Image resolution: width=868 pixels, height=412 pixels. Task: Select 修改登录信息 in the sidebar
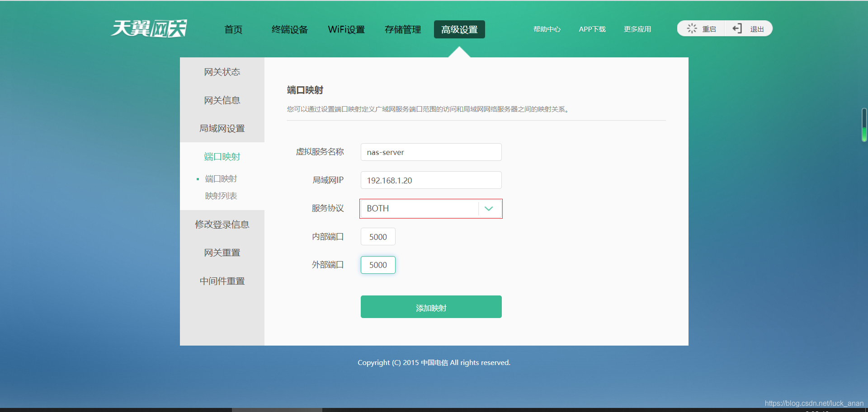click(222, 224)
